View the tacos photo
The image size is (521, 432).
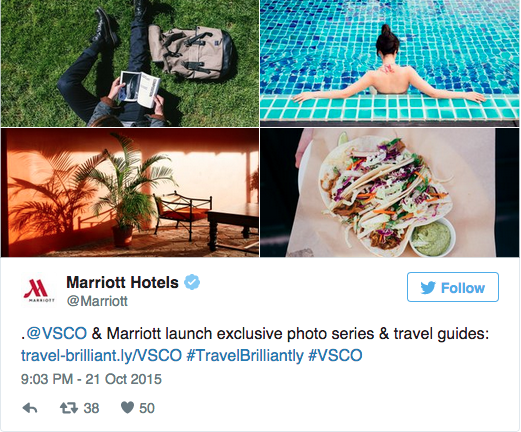tap(390, 193)
